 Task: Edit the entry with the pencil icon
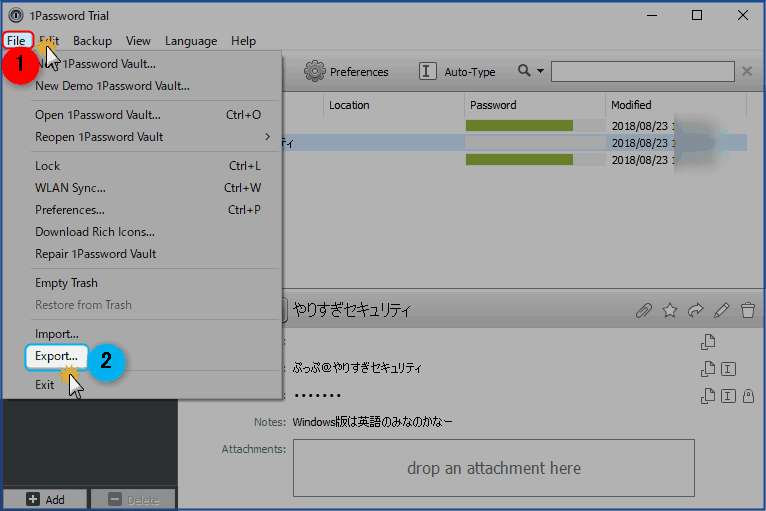click(x=722, y=310)
